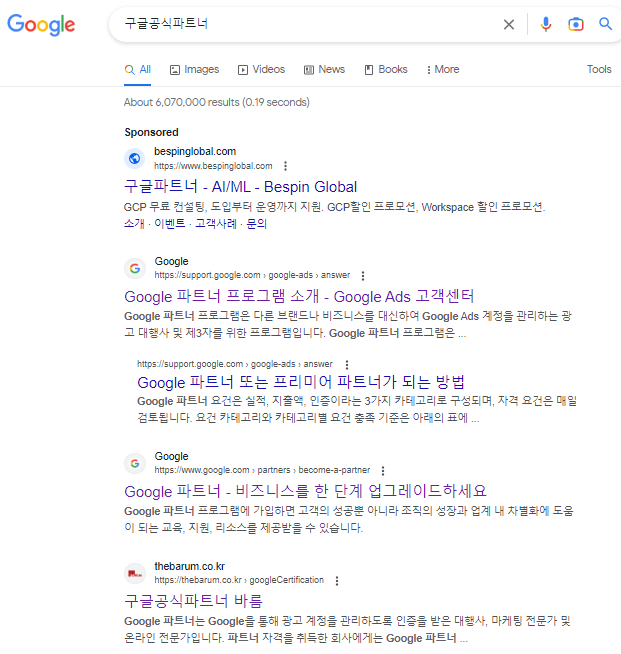Viewport: 621px width, 654px height.
Task: Open the 구글공식파트너 바름 result
Action: 194,601
